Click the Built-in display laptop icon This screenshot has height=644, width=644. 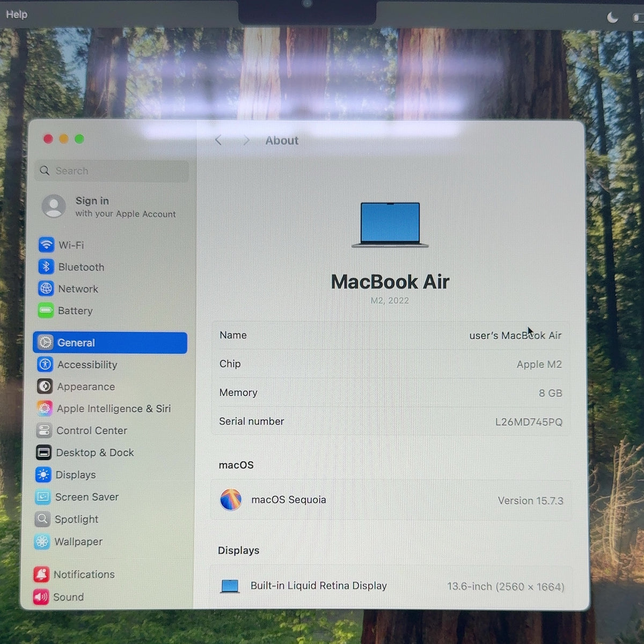230,586
